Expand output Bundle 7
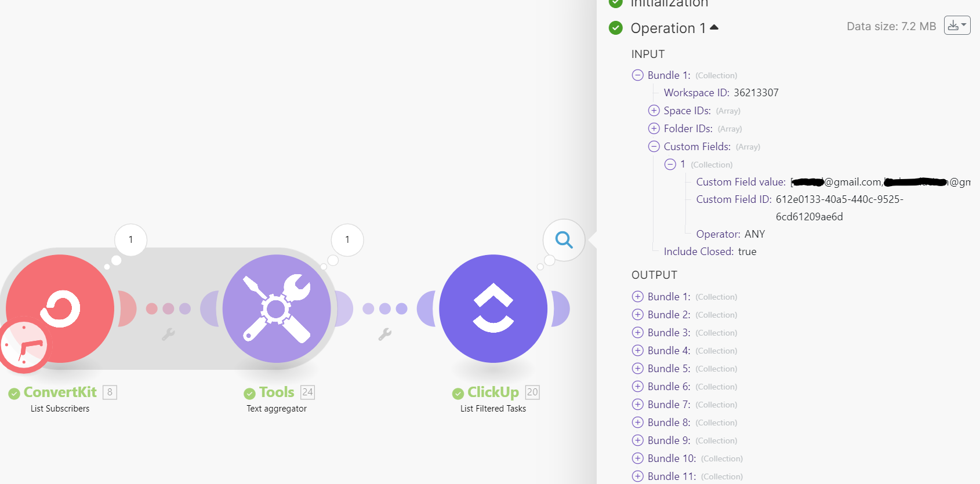This screenshot has width=980, height=484. (638, 404)
